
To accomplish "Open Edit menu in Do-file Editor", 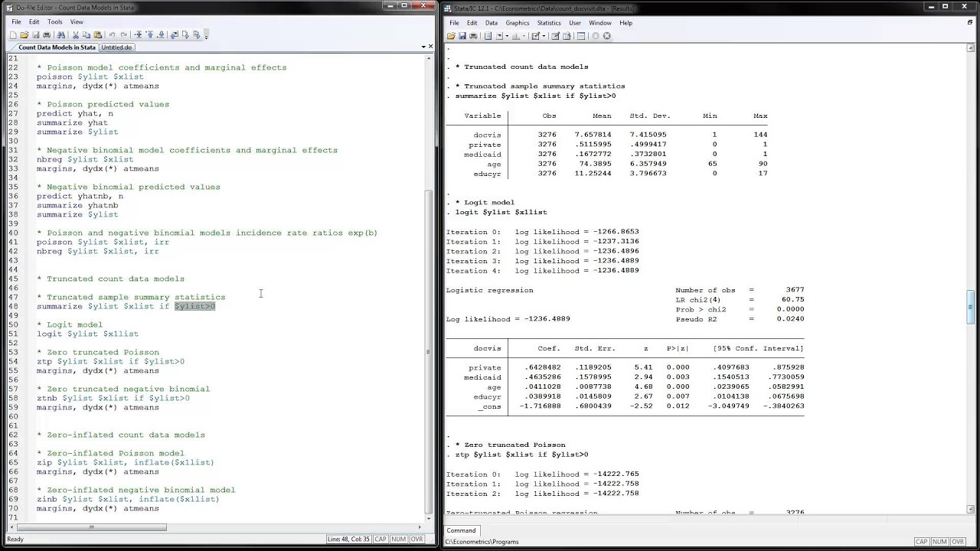I will pyautogui.click(x=34, y=21).
